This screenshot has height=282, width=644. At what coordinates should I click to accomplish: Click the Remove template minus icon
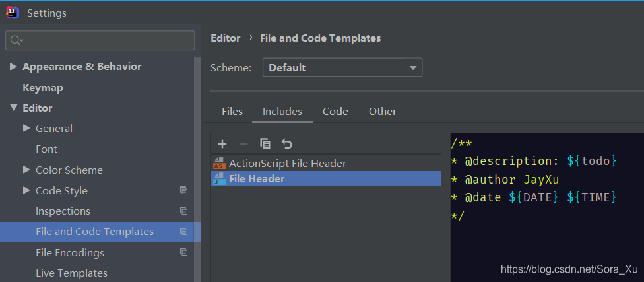243,144
